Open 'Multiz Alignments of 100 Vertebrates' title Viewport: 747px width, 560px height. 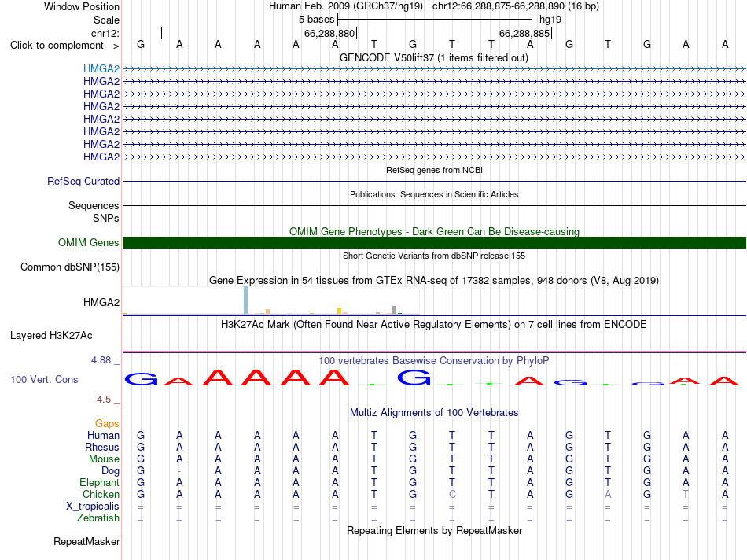click(434, 413)
